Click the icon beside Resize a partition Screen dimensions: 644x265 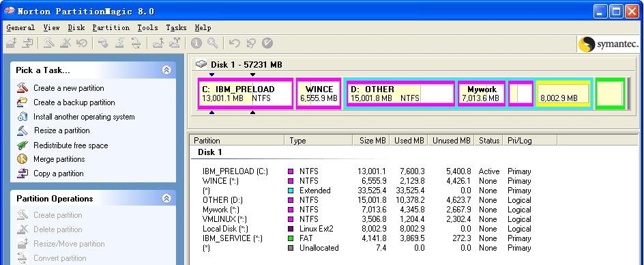(23, 130)
